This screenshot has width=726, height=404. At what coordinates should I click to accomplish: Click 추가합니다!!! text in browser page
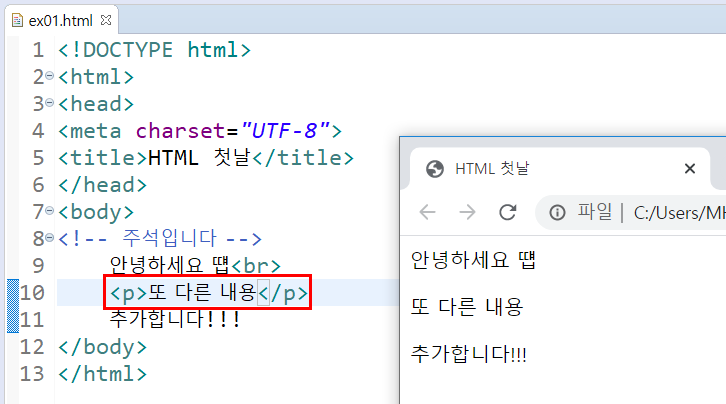(469, 354)
